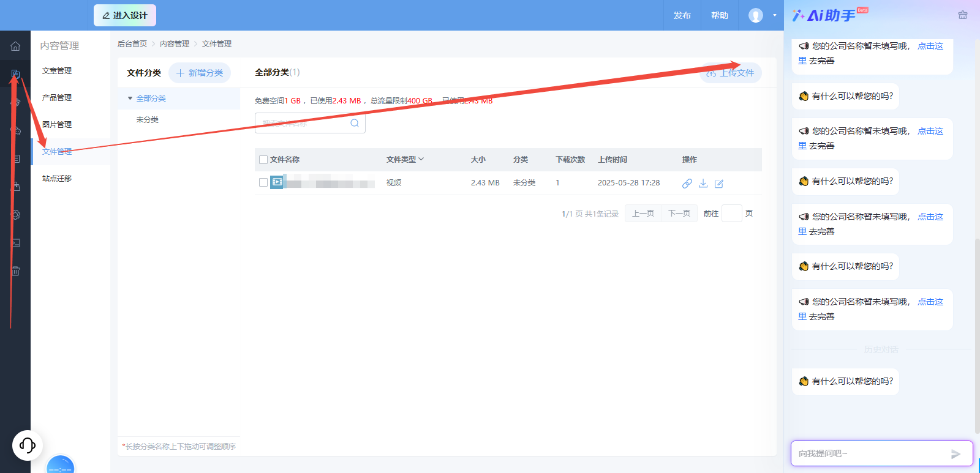The height and width of the screenshot is (473, 980).
Task: Go to 后台首页 breadcrumb
Action: click(x=132, y=44)
